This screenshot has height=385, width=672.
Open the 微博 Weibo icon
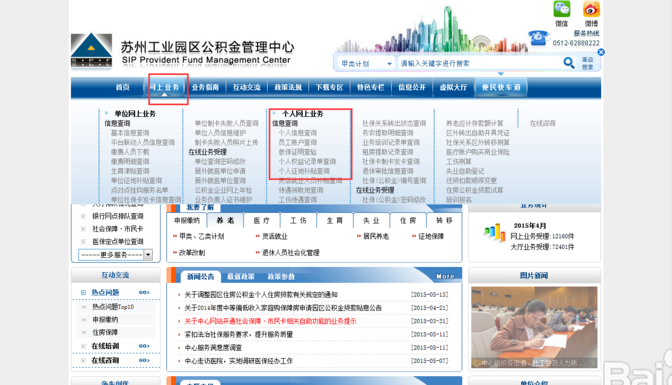point(591,9)
